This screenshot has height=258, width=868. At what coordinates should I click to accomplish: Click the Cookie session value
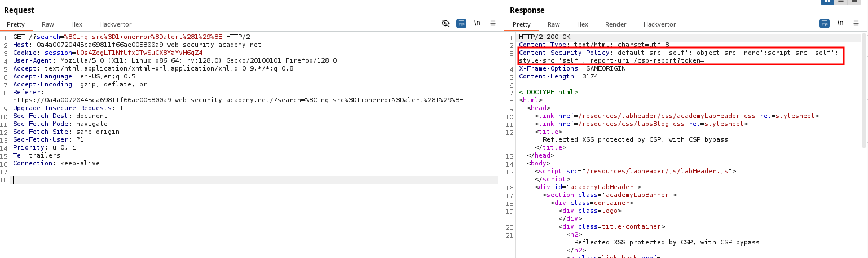[x=139, y=53]
